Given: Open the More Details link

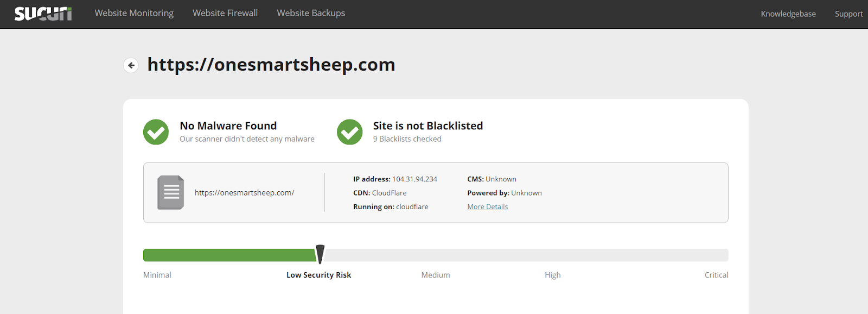Looking at the screenshot, I should [488, 206].
